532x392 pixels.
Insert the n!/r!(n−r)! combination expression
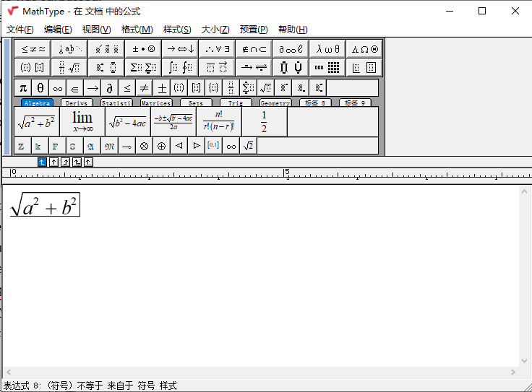coord(219,121)
